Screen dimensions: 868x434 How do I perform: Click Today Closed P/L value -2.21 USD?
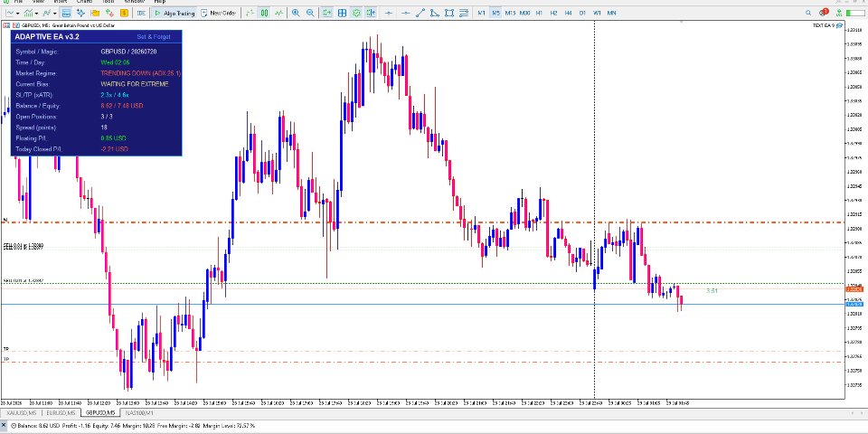tap(115, 149)
